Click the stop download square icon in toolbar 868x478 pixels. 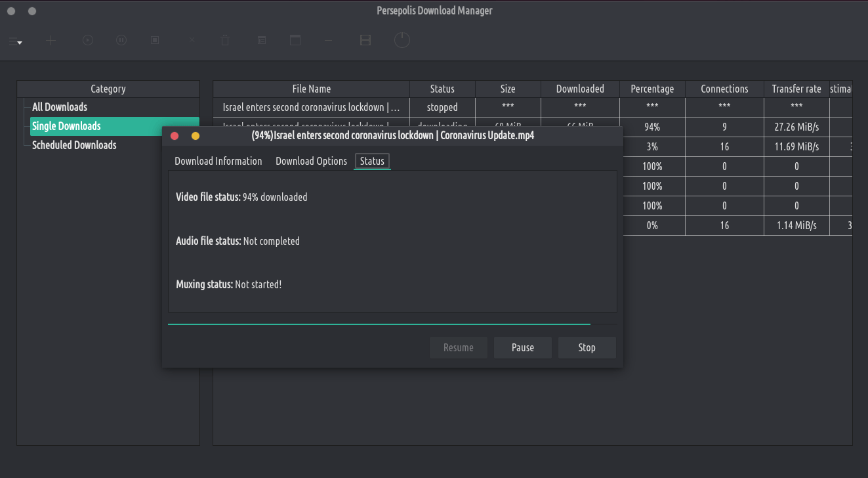tap(155, 41)
